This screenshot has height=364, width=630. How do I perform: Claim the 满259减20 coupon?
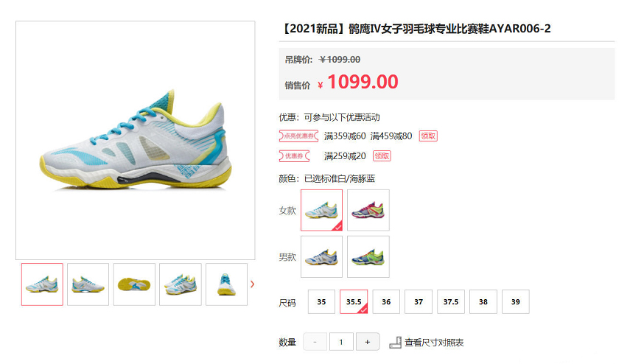click(382, 156)
